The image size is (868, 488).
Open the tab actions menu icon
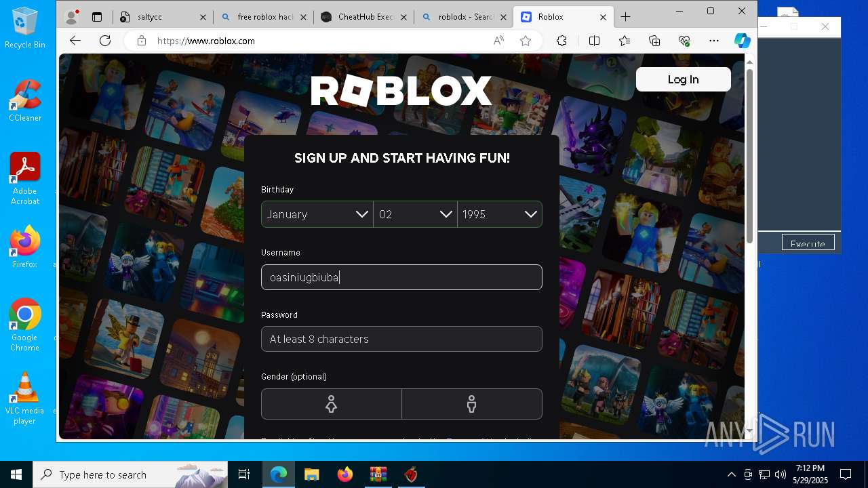tap(97, 17)
